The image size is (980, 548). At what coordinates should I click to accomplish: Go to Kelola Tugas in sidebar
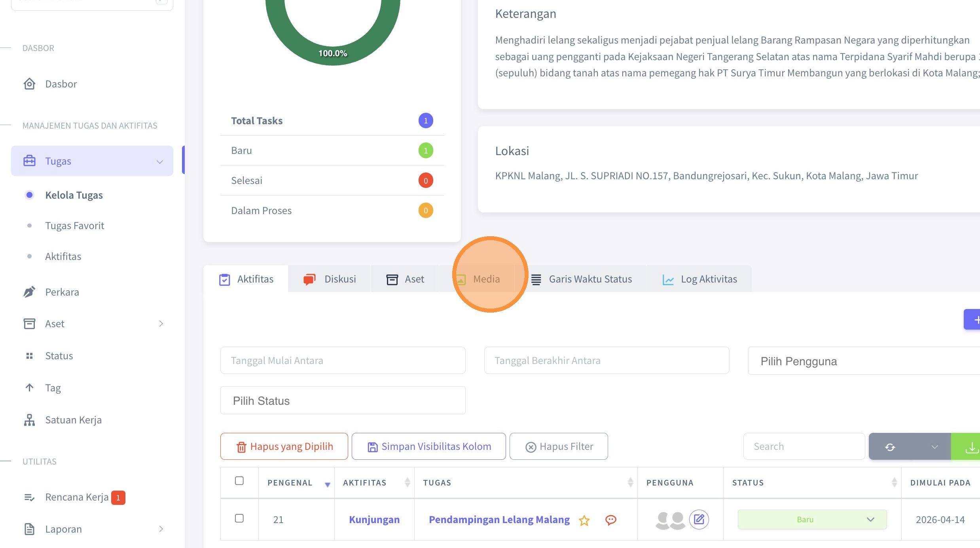tap(74, 195)
